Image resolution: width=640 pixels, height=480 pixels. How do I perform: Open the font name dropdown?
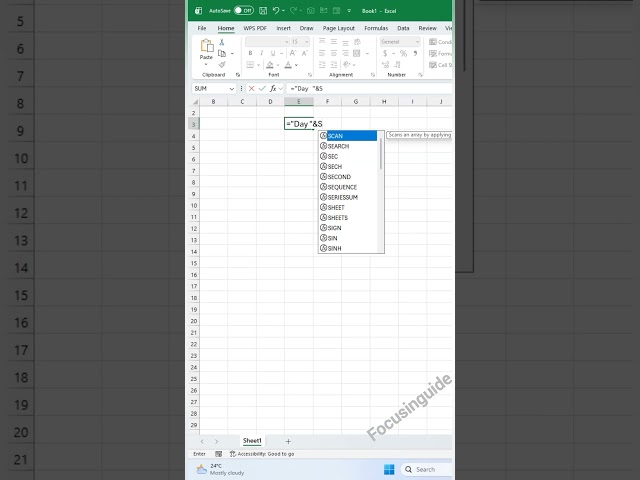click(x=287, y=42)
